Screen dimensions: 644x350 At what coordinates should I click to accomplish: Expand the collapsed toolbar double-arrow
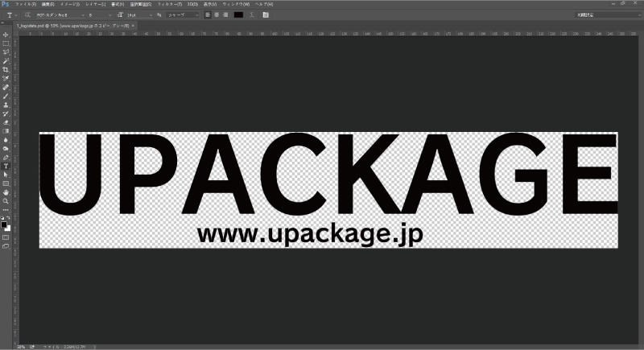point(2,23)
